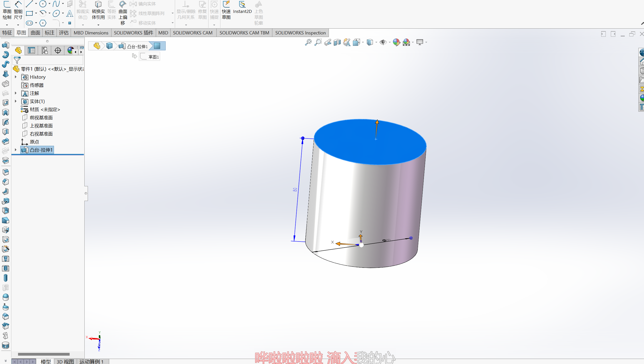Click the Edit Appearance color sphere icon

pos(396,42)
